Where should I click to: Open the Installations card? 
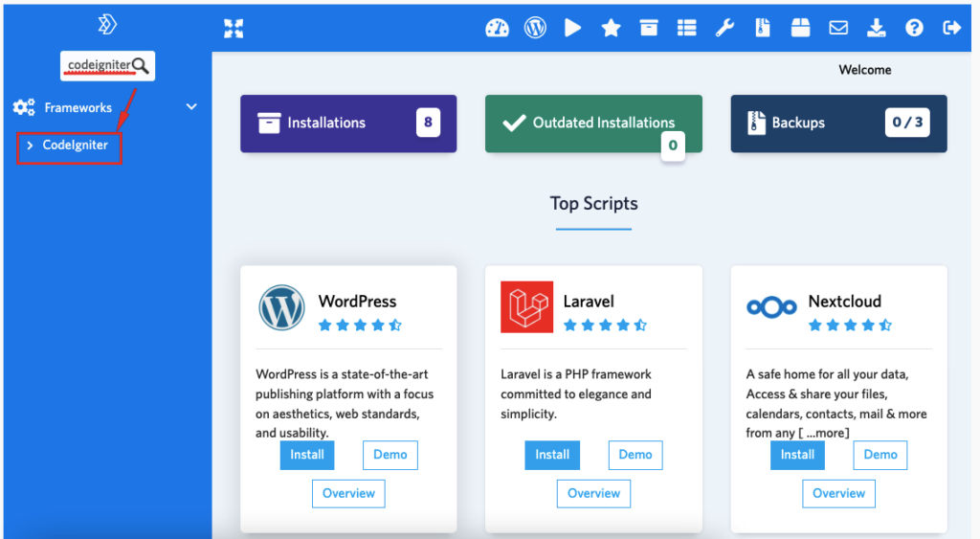(348, 124)
